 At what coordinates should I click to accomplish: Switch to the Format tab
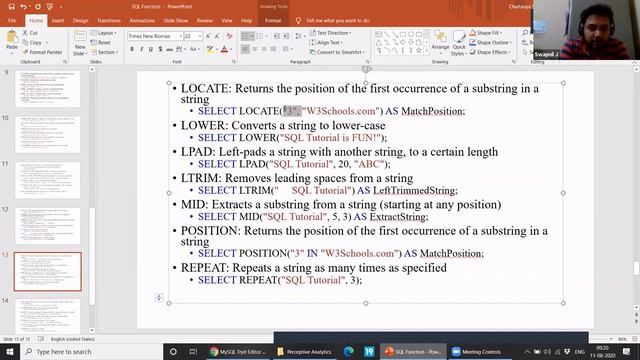273,20
